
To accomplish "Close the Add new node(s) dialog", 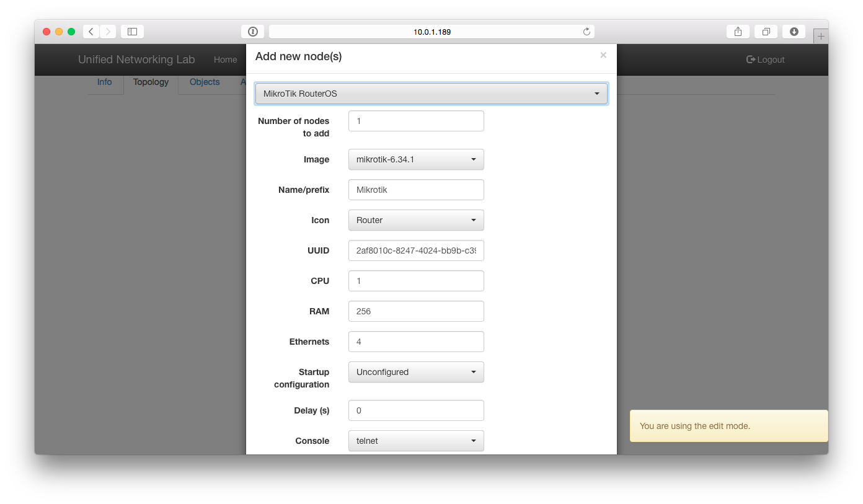I will click(x=603, y=55).
